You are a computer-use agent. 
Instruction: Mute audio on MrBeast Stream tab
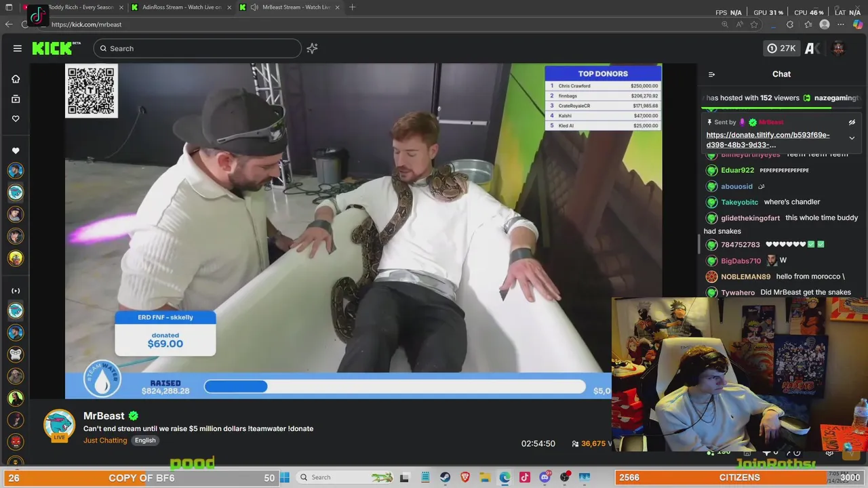tap(254, 7)
